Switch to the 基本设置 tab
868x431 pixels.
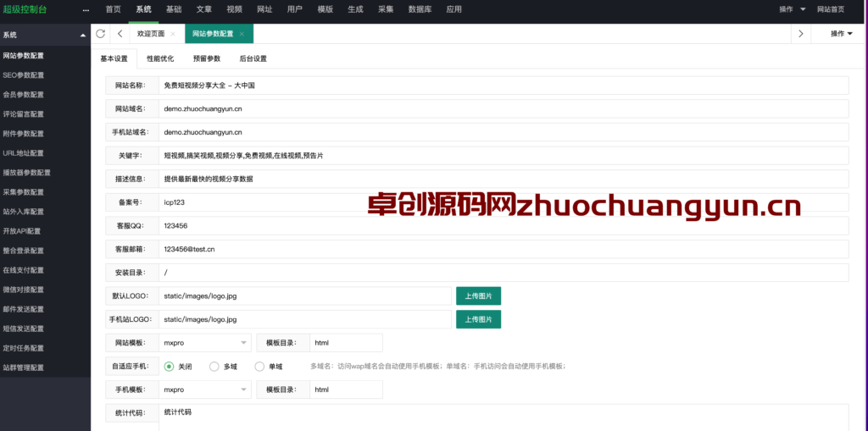point(114,58)
